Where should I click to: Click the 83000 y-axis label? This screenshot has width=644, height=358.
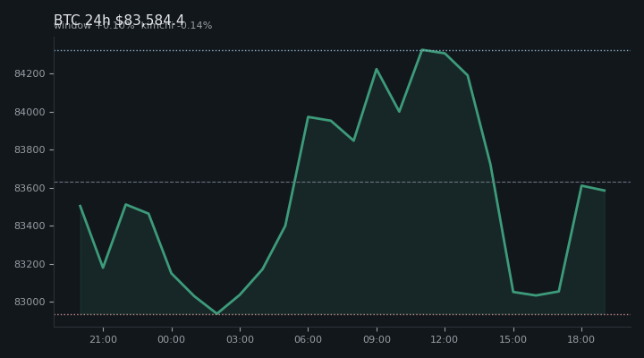click(x=30, y=303)
